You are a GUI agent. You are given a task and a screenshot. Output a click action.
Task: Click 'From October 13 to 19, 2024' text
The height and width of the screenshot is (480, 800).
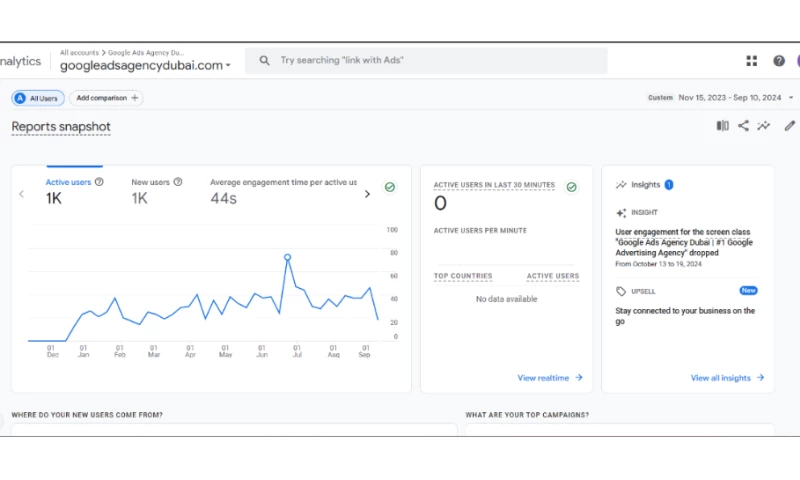[658, 264]
